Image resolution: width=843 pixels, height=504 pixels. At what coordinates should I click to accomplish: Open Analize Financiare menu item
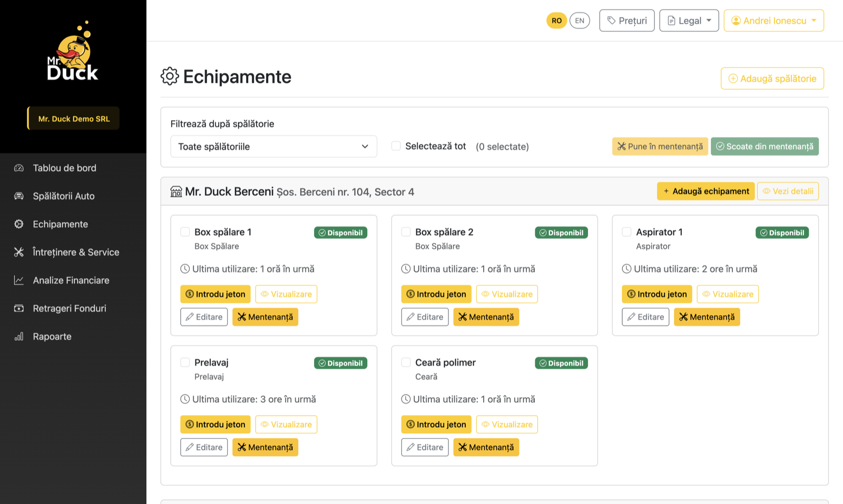point(73,280)
